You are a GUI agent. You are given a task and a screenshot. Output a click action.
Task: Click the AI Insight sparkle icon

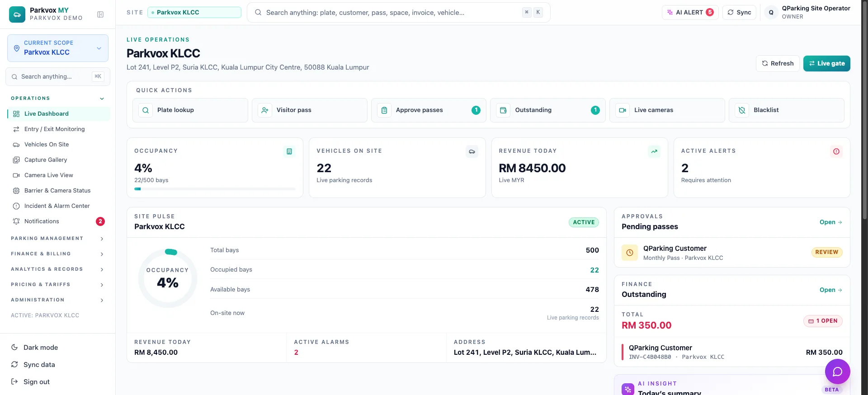628,389
